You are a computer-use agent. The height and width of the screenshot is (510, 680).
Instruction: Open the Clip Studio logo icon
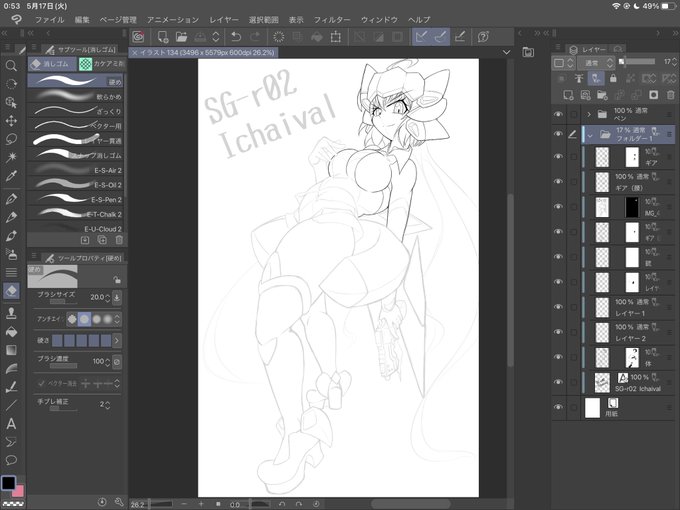click(x=138, y=37)
